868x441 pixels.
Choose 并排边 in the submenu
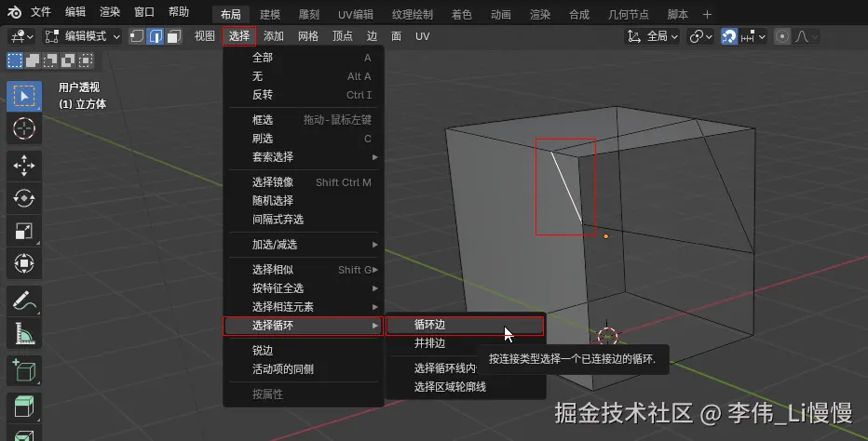click(x=465, y=343)
